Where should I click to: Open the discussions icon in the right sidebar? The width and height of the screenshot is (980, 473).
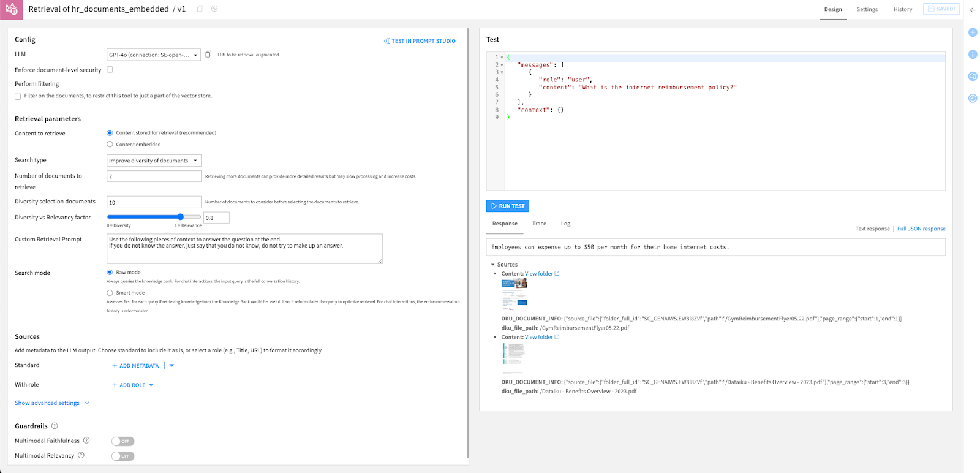point(973,76)
